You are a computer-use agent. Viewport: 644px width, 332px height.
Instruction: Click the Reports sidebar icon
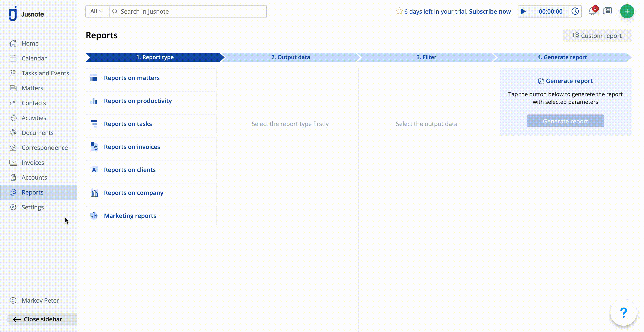click(13, 192)
